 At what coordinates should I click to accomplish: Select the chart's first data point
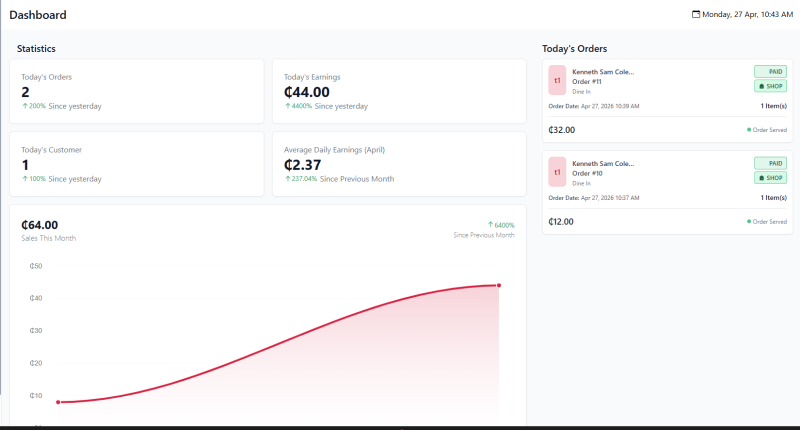[x=58, y=402]
